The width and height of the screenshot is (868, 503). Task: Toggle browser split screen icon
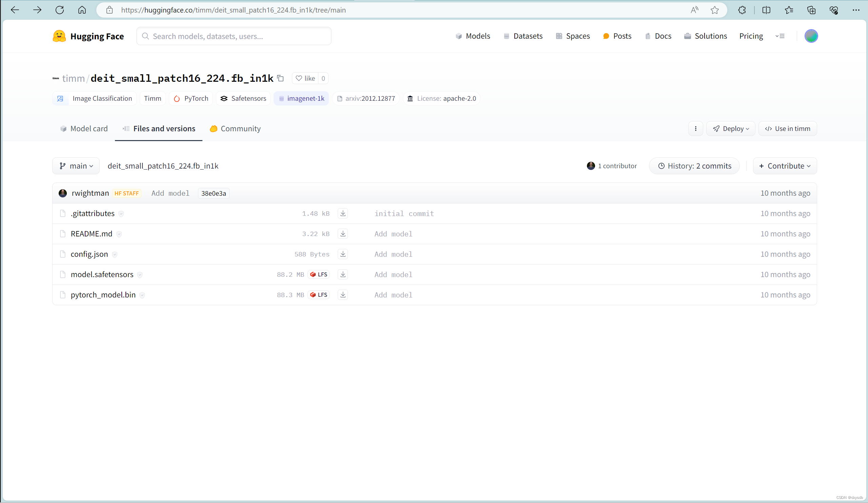point(766,10)
